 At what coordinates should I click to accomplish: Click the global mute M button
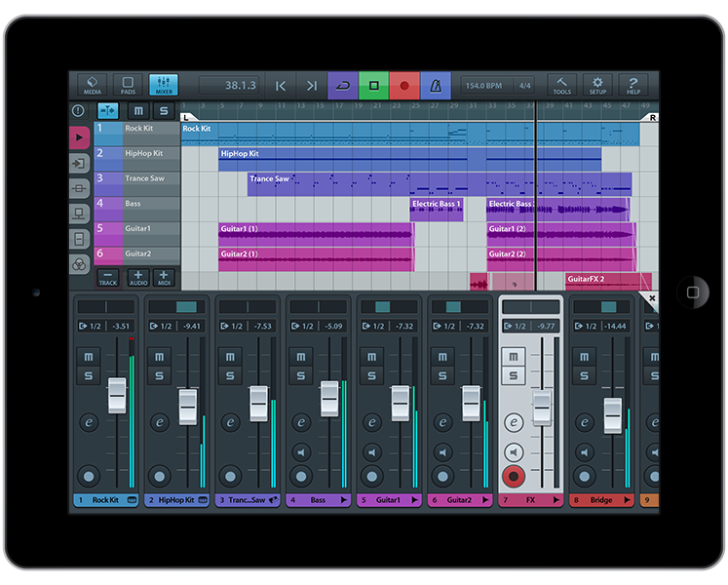[138, 110]
